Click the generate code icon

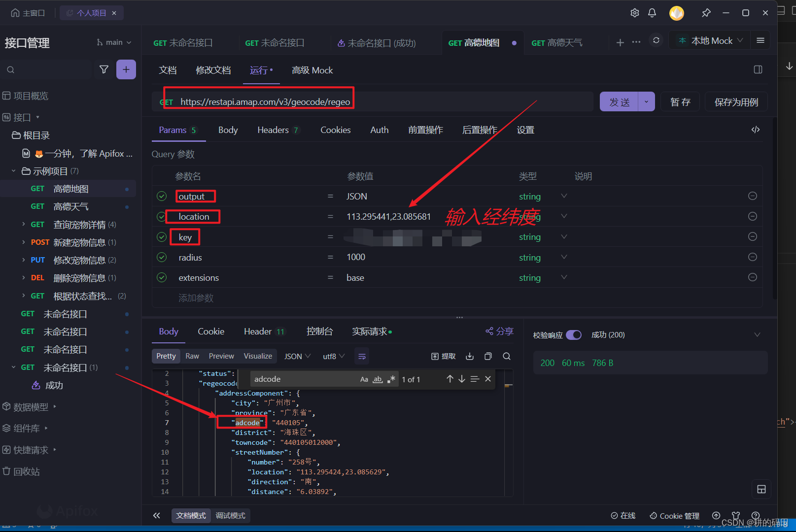[756, 130]
